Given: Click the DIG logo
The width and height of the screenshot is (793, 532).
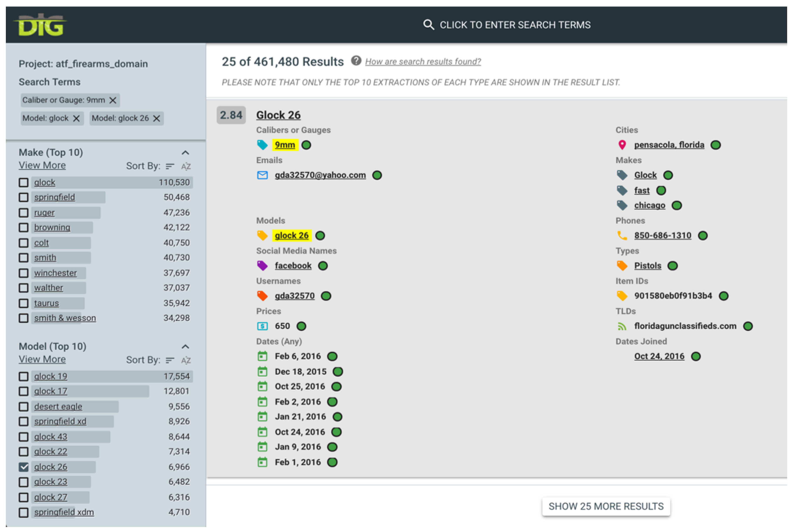Looking at the screenshot, I should tap(40, 25).
